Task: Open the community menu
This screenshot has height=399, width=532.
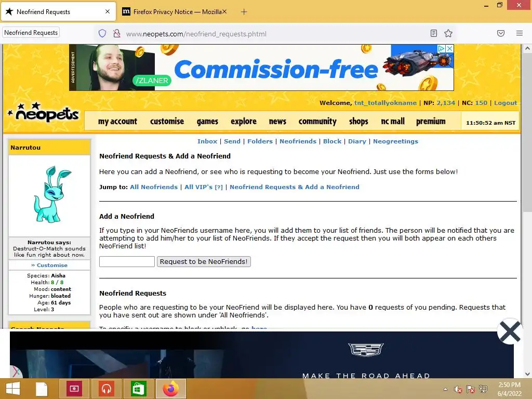Action: click(x=317, y=121)
